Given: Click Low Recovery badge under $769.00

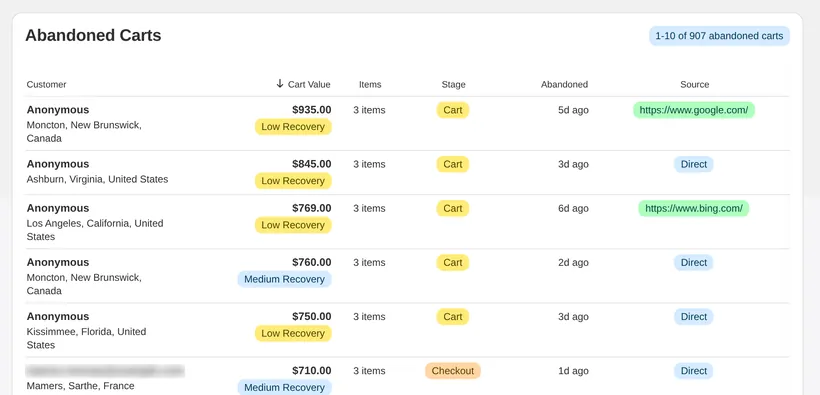Looking at the screenshot, I should click(x=293, y=225).
